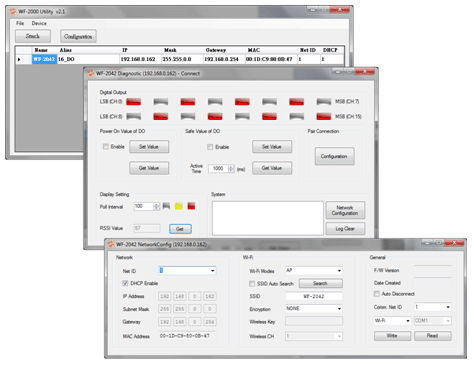Image resolution: width=474 pixels, height=365 pixels.
Task: Toggle the MSB (CH 15) digital output indicator
Action: pyautogui.click(x=324, y=116)
